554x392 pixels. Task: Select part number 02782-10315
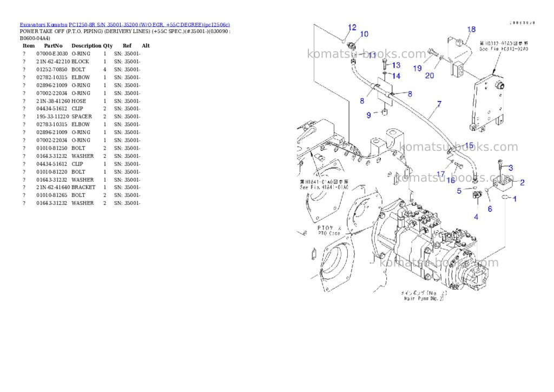pyautogui.click(x=51, y=77)
